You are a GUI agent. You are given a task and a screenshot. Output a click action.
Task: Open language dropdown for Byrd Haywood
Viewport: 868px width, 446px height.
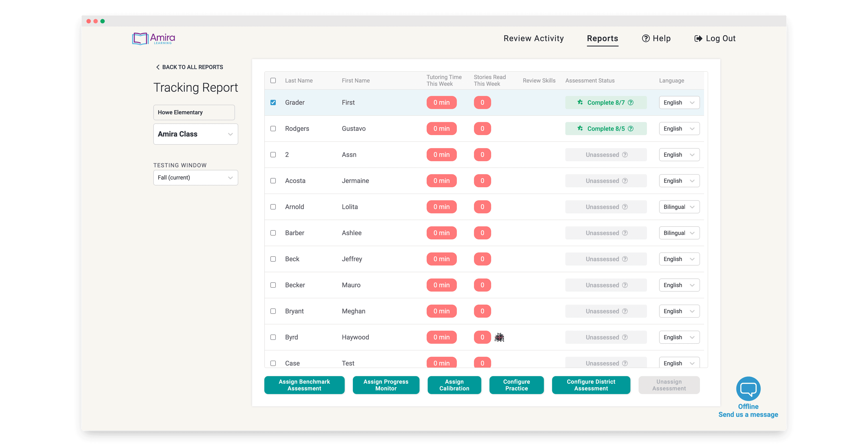click(x=679, y=337)
